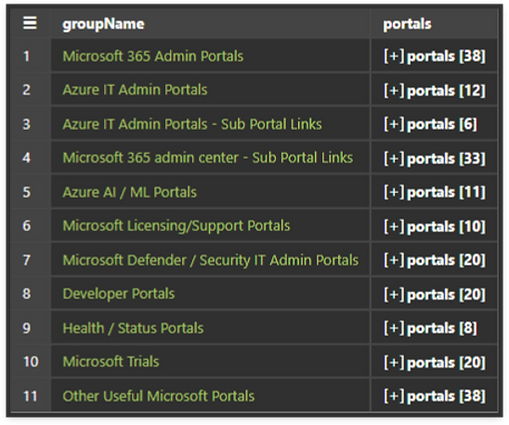Select row number 11
The height and width of the screenshot is (425, 509).
(30, 396)
